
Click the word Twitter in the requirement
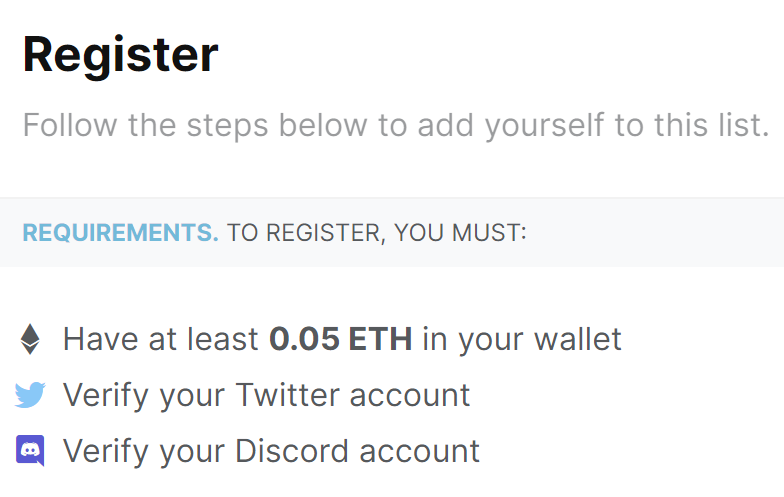click(x=287, y=394)
